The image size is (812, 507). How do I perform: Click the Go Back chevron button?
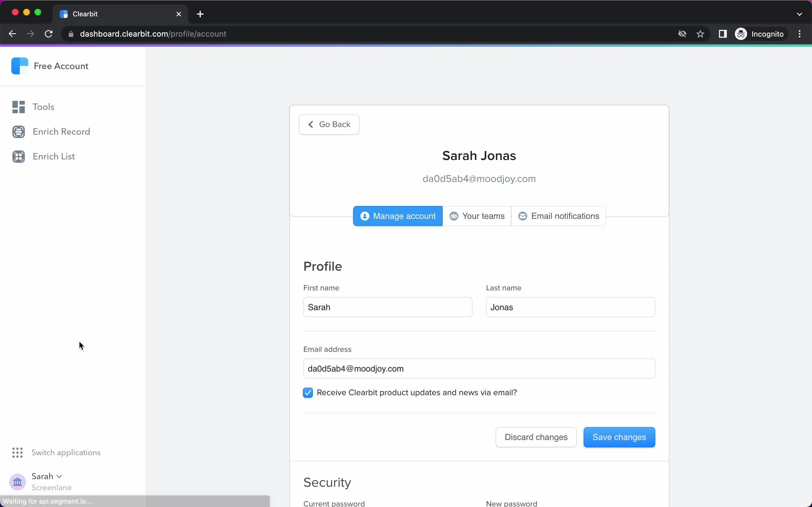point(328,124)
